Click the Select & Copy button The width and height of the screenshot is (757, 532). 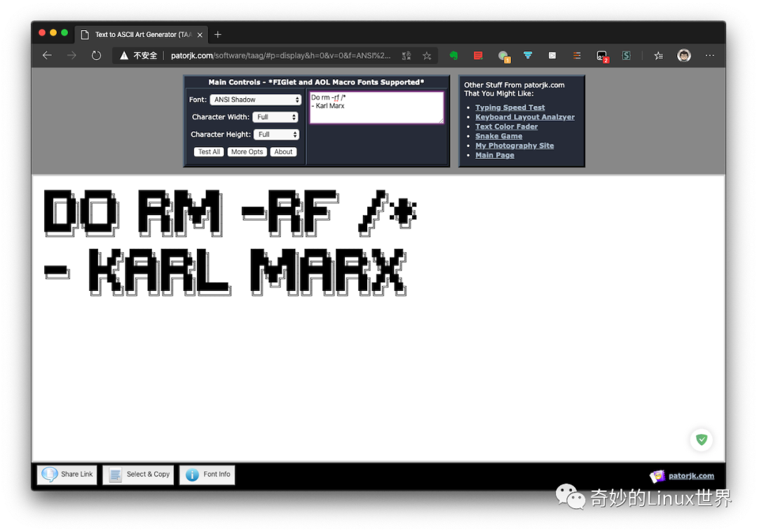[138, 475]
